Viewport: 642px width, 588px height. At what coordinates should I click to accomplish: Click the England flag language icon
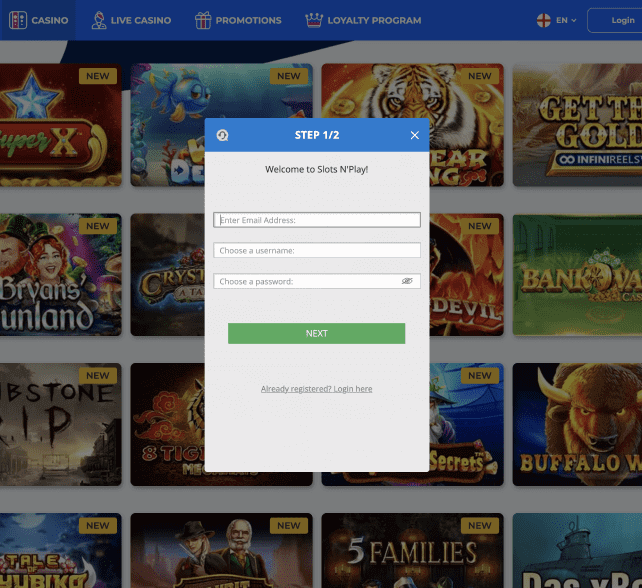(544, 20)
